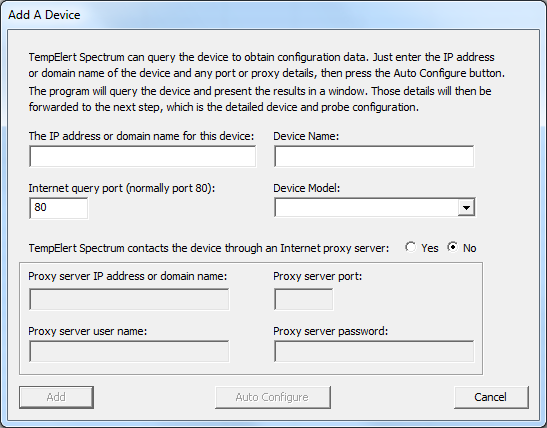Screen dimensions: 547x428
Task: Click the Add button
Action: [56, 397]
